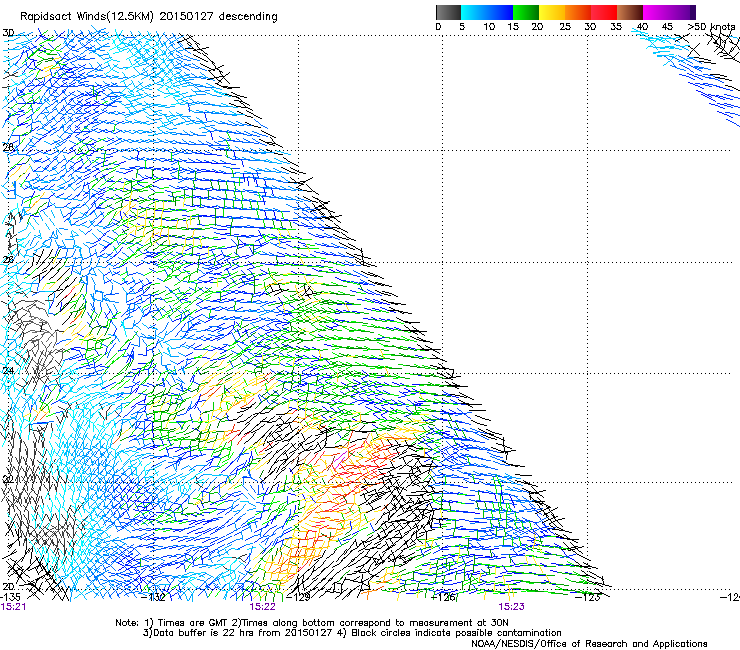Screen dimensions: 740x650
Task: Click the -135 longitude axis label
Action: point(10,597)
